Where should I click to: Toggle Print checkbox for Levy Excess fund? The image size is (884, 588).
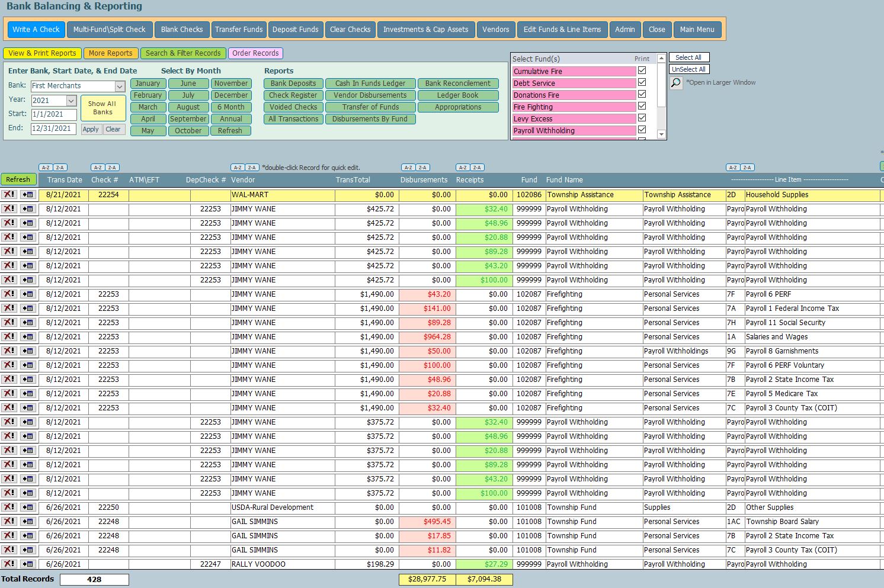point(642,118)
